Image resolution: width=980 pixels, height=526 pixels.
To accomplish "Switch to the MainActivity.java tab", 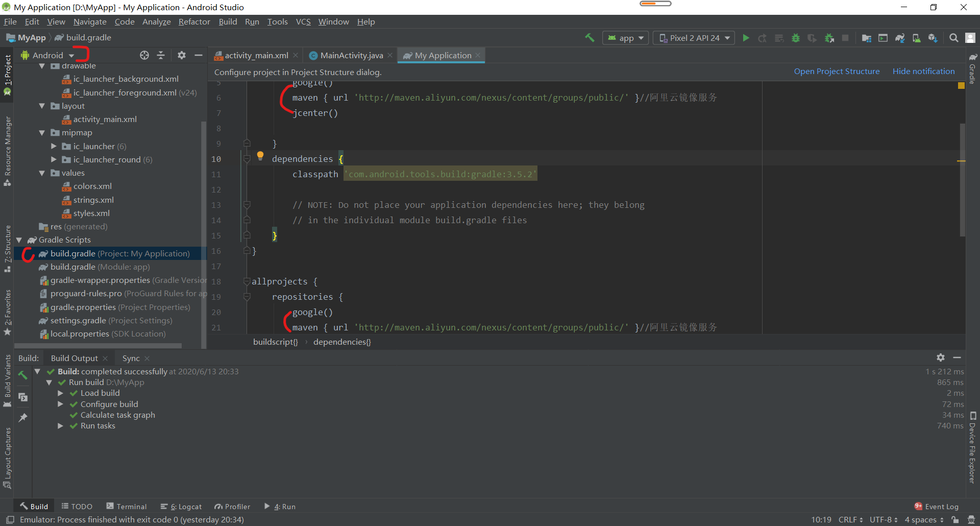I will pos(351,55).
